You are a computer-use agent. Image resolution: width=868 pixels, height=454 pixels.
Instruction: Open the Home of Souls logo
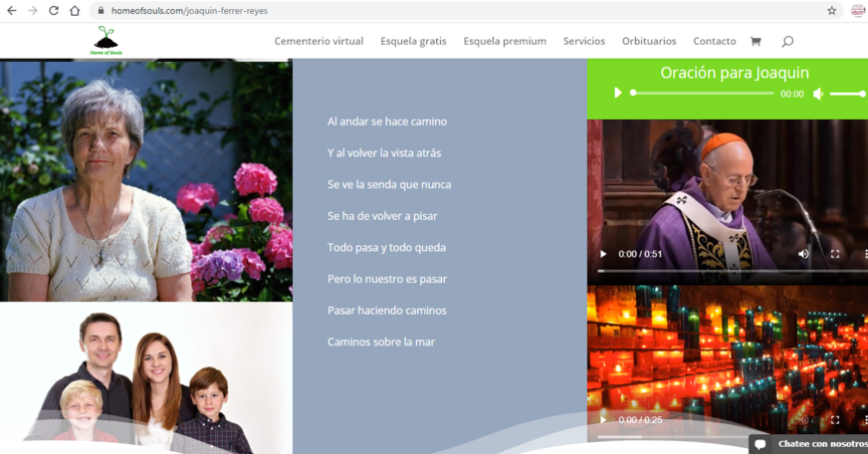[x=106, y=41]
